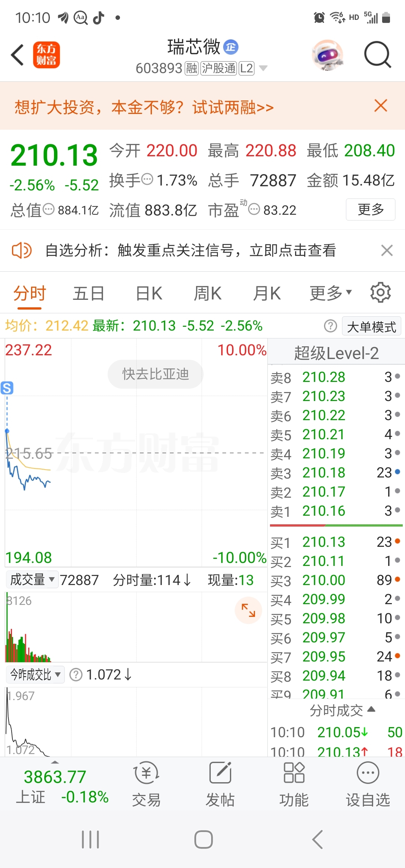Tap Android home button
The image size is (405, 868).
204,840
